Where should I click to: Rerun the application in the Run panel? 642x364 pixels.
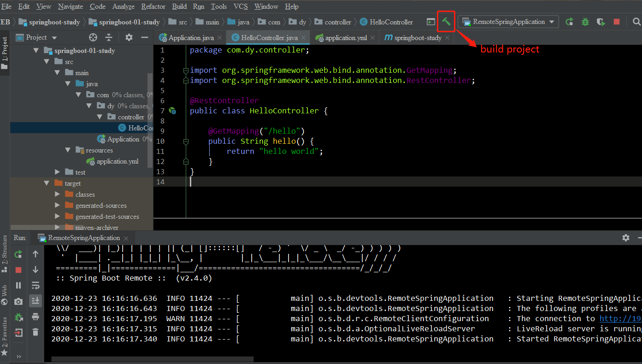[18, 254]
